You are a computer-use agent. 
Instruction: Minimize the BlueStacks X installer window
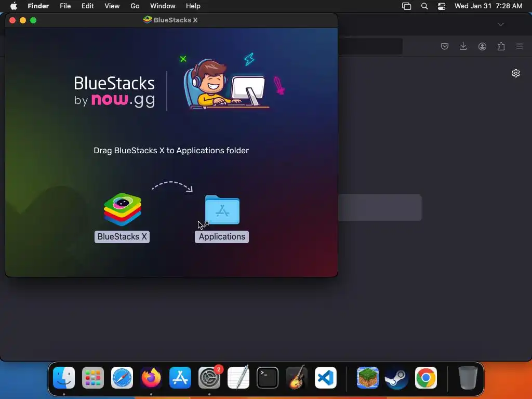point(23,20)
